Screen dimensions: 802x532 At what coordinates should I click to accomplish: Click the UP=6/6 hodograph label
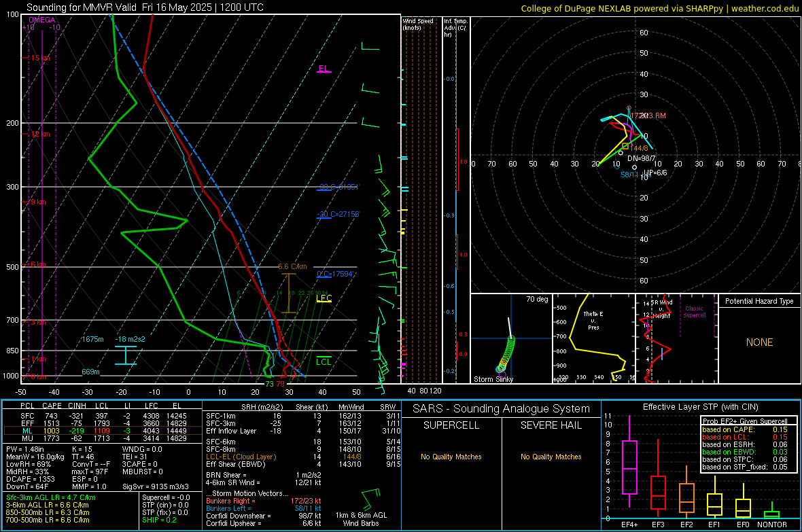coord(655,173)
